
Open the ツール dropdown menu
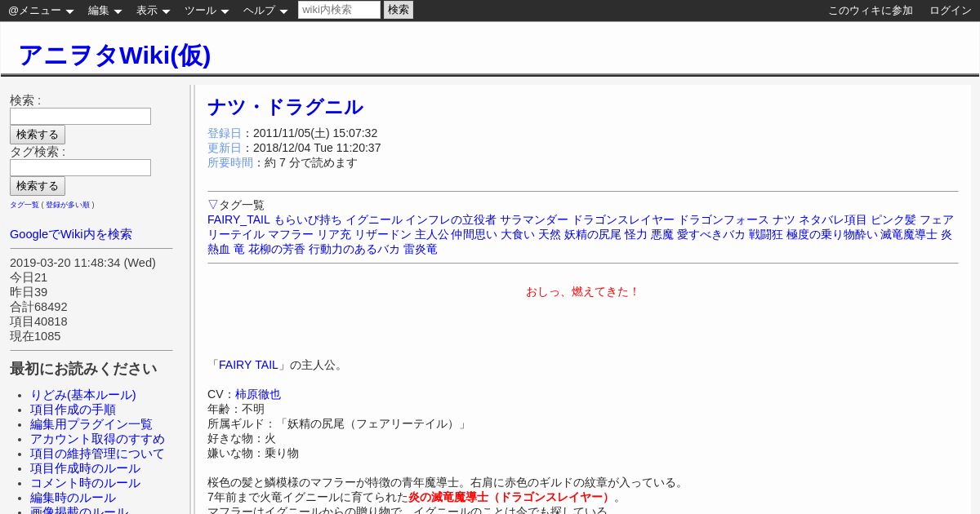(207, 11)
